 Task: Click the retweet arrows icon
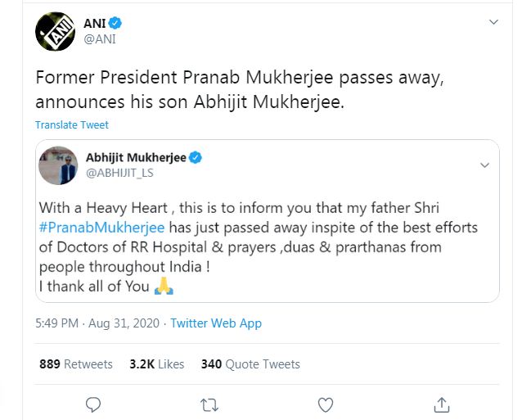[x=209, y=404]
